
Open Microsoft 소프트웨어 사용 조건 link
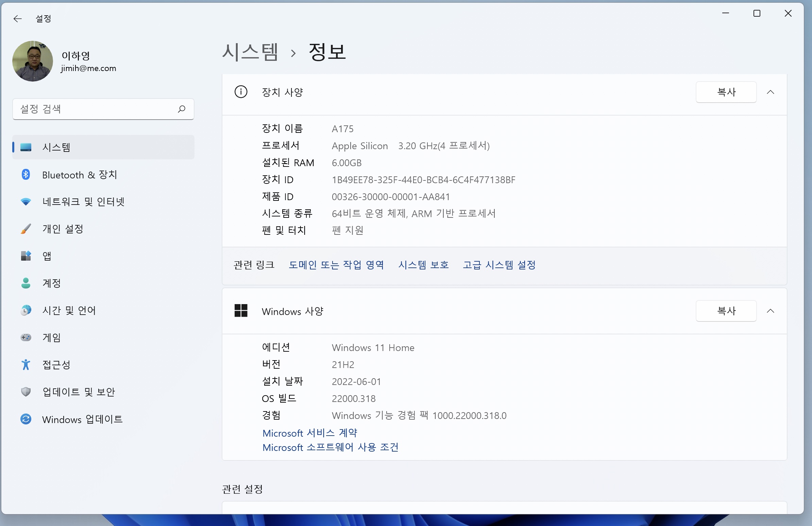[330, 447]
